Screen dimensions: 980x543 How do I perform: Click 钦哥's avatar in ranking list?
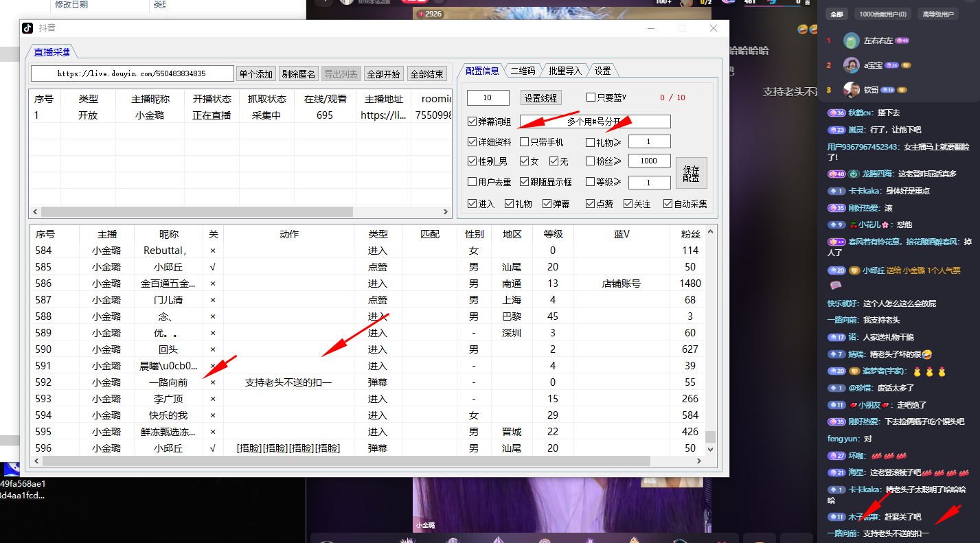point(852,90)
